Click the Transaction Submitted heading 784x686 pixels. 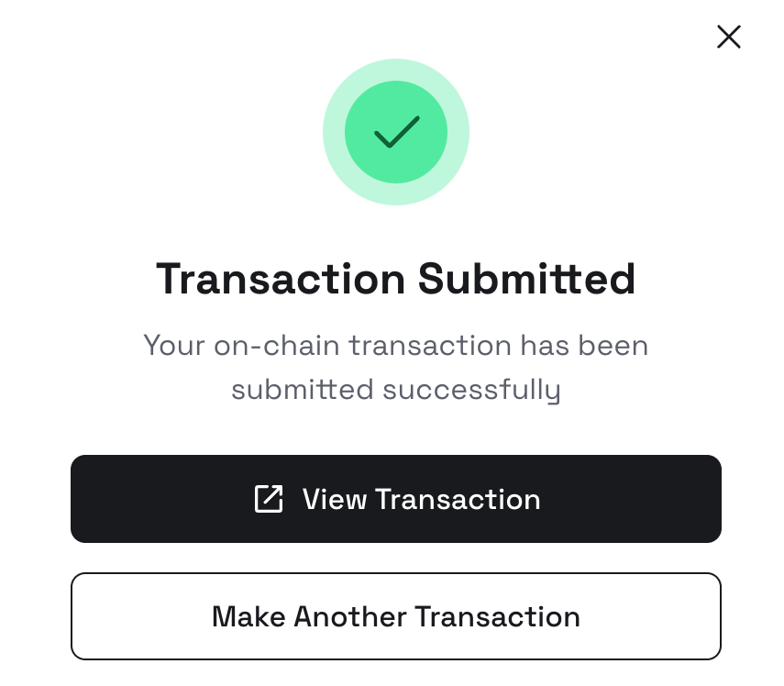(x=395, y=279)
